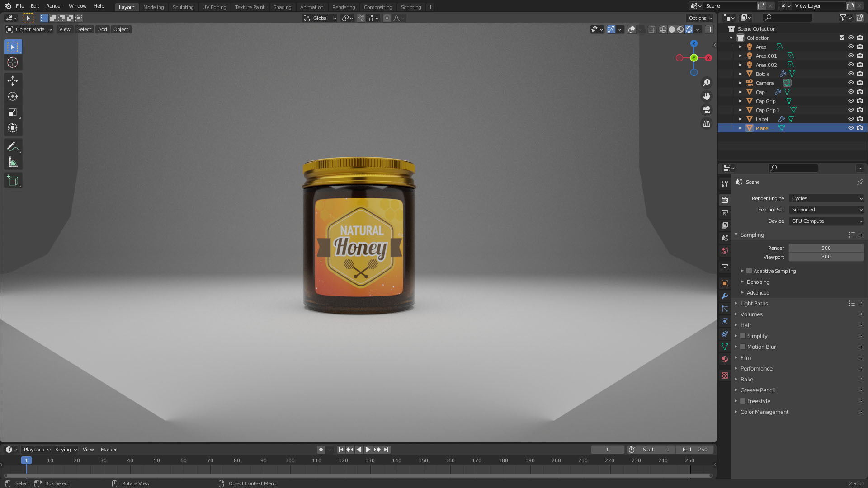Expand the Light Paths panel
The image size is (868, 488).
pyautogui.click(x=754, y=303)
